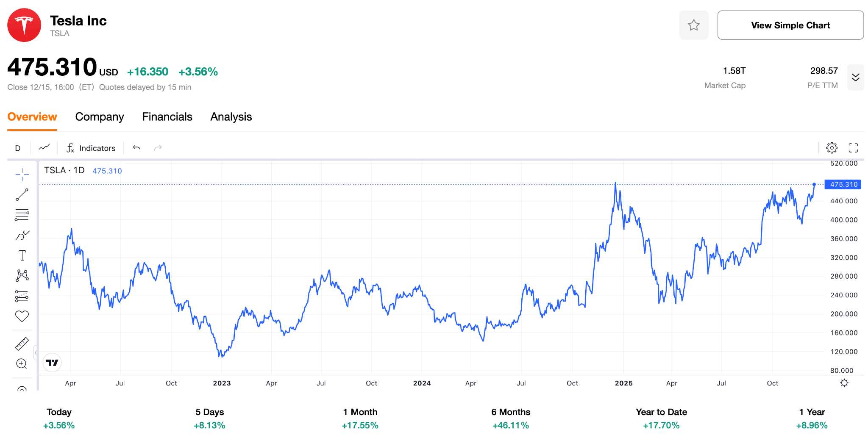Viewport: 868px width, 446px height.
Task: Toggle the favorites heart drawing tool
Action: (22, 316)
